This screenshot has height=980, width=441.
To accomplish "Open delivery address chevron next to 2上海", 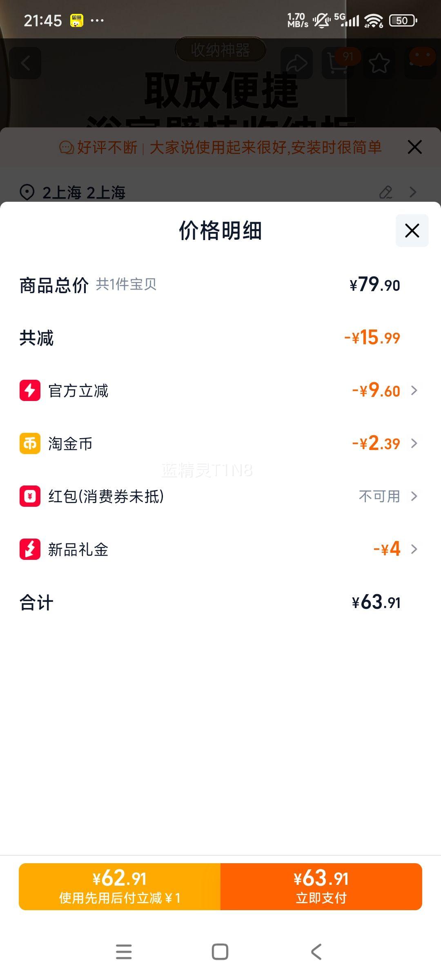I will pyautogui.click(x=413, y=192).
